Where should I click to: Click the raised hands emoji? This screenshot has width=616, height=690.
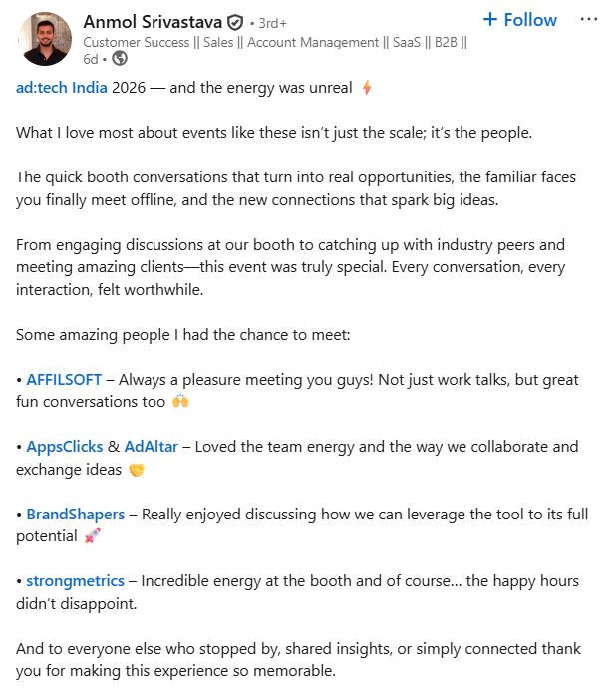coord(180,402)
